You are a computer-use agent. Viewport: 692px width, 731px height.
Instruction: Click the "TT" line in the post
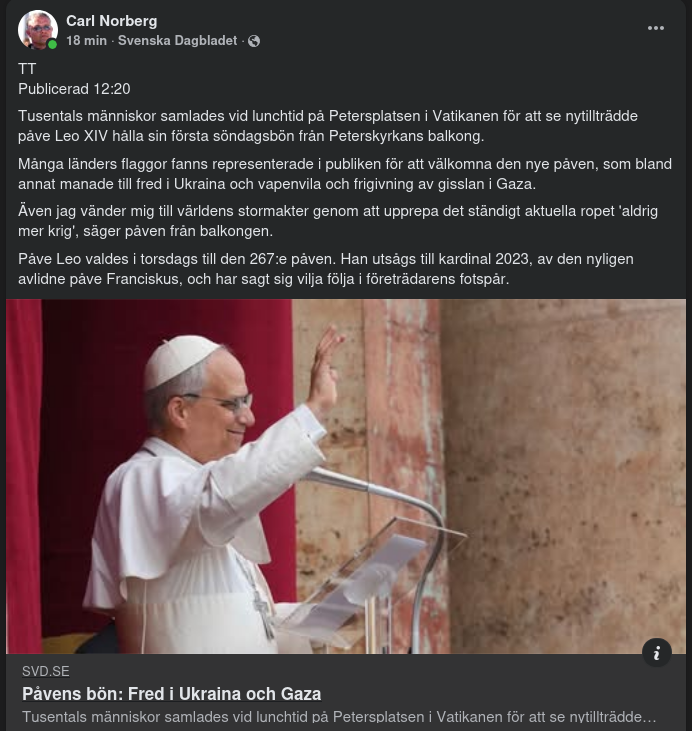[x=27, y=69]
